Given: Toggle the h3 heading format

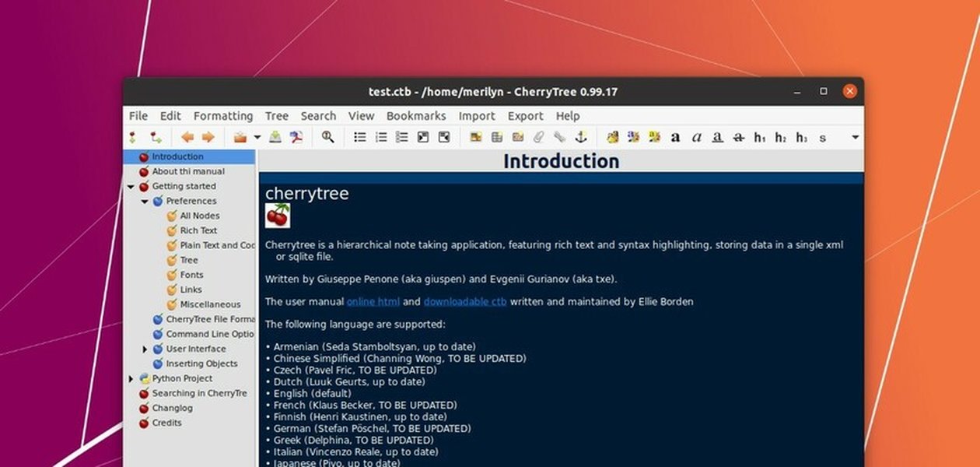Looking at the screenshot, I should (x=801, y=138).
